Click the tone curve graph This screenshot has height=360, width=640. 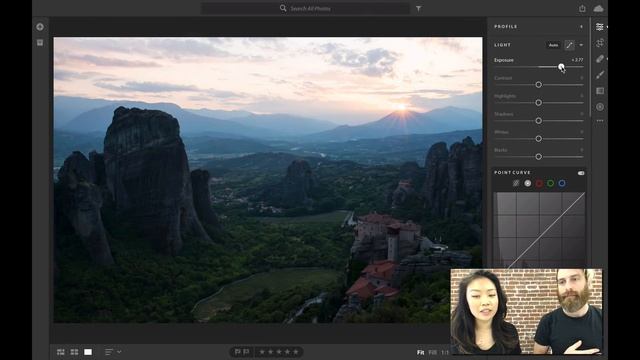click(539, 230)
